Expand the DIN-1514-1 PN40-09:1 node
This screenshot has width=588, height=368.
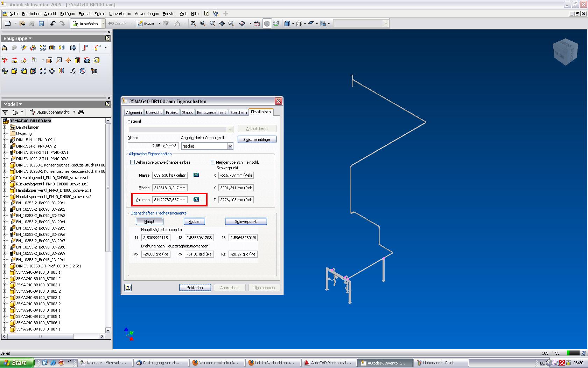pos(5,140)
